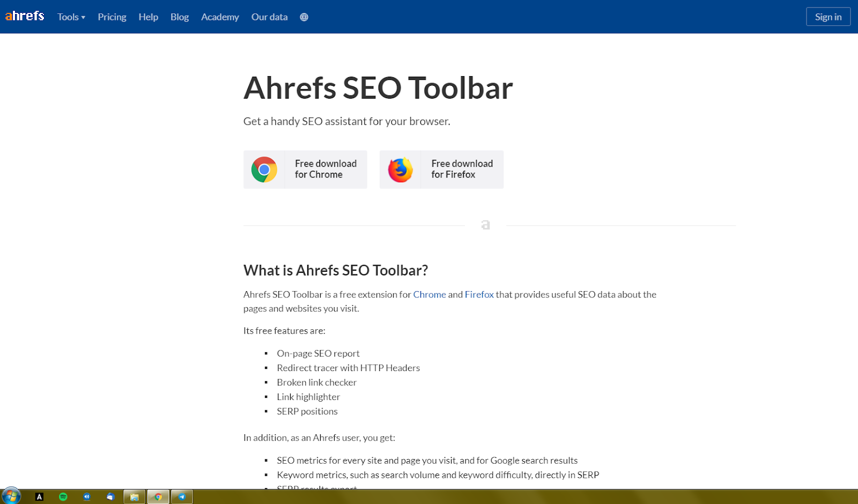The height and width of the screenshot is (504, 858).
Task: Open the Academy page
Action: click(220, 17)
